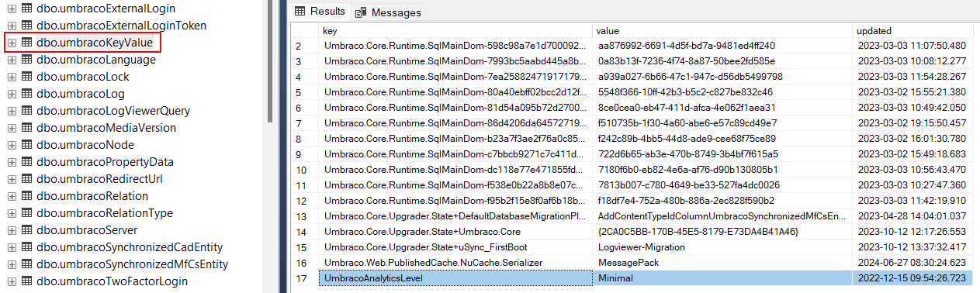The width and height of the screenshot is (980, 293).
Task: Select row 2 by its row number
Action: [x=305, y=46]
